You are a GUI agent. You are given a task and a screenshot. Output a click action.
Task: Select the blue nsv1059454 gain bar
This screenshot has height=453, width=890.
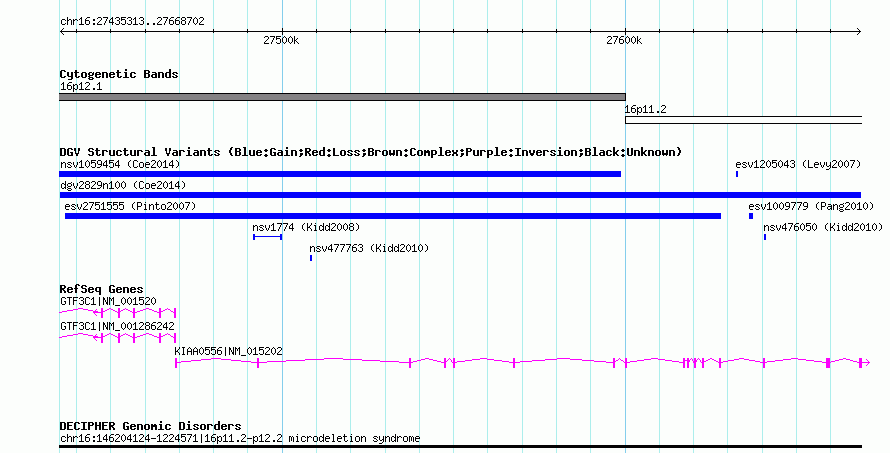(x=340, y=174)
